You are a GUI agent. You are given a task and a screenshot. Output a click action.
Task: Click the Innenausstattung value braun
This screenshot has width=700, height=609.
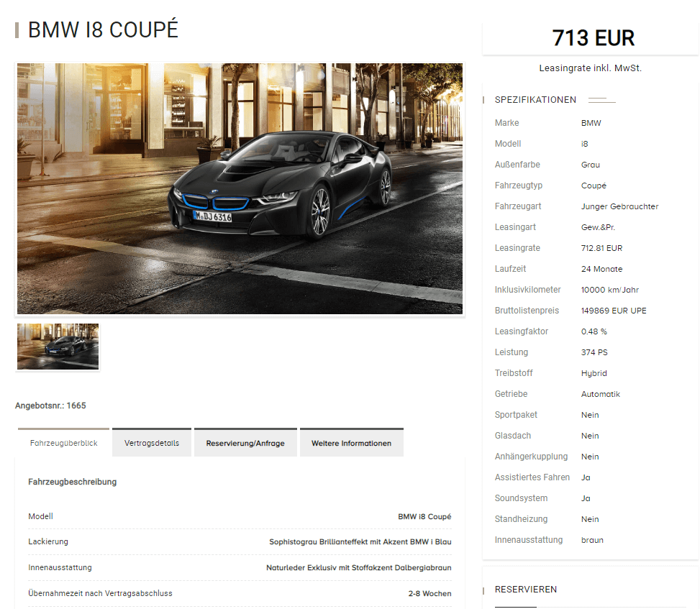tap(592, 540)
